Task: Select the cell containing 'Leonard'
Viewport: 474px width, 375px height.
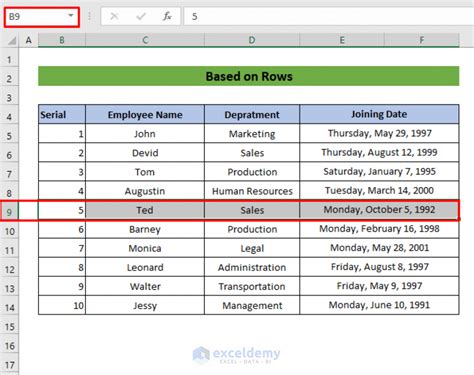Action: [145, 267]
